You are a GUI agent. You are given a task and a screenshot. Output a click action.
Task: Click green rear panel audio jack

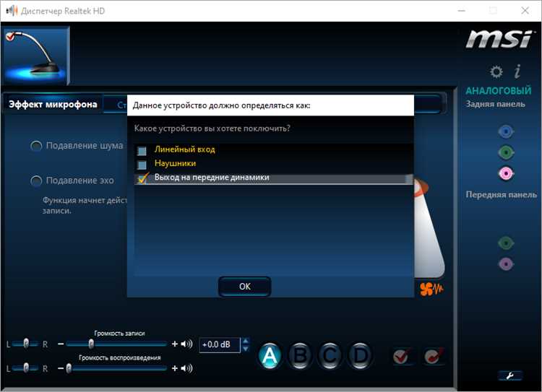(x=506, y=152)
